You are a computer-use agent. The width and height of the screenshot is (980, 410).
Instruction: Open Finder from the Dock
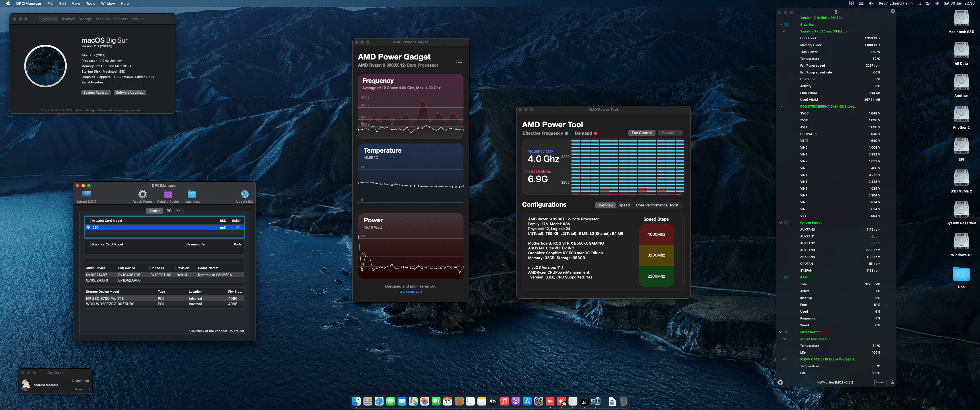point(356,401)
